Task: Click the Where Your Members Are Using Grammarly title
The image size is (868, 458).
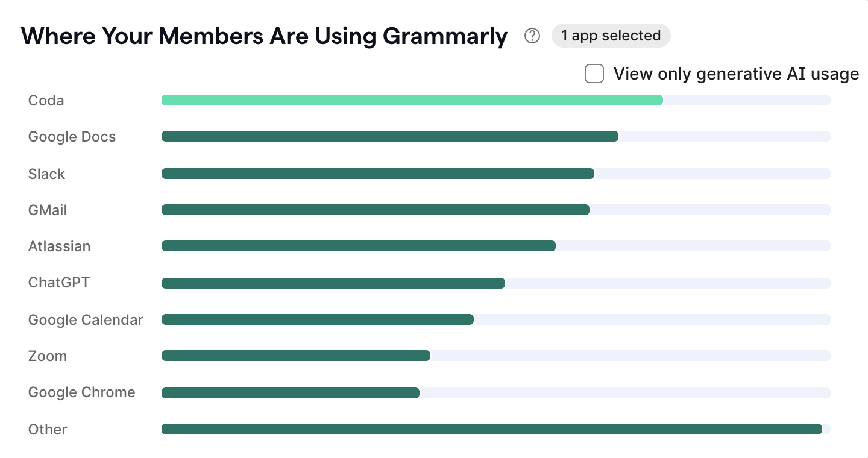Action: pos(264,36)
